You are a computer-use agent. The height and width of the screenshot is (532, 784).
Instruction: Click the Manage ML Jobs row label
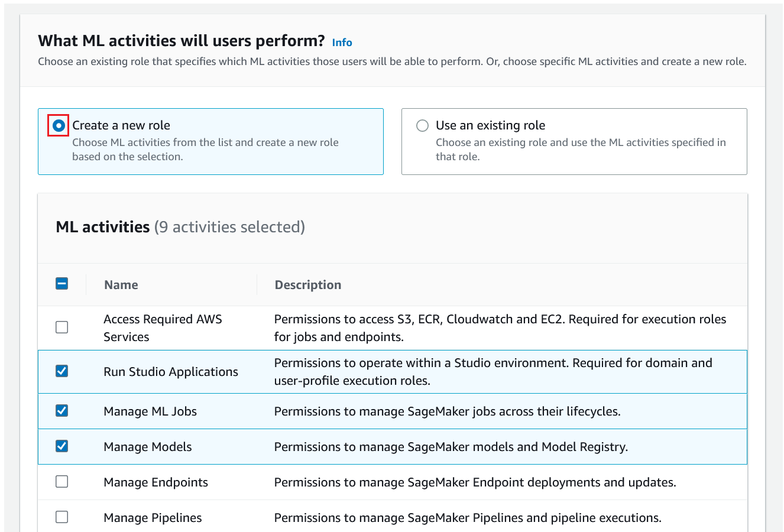point(150,411)
